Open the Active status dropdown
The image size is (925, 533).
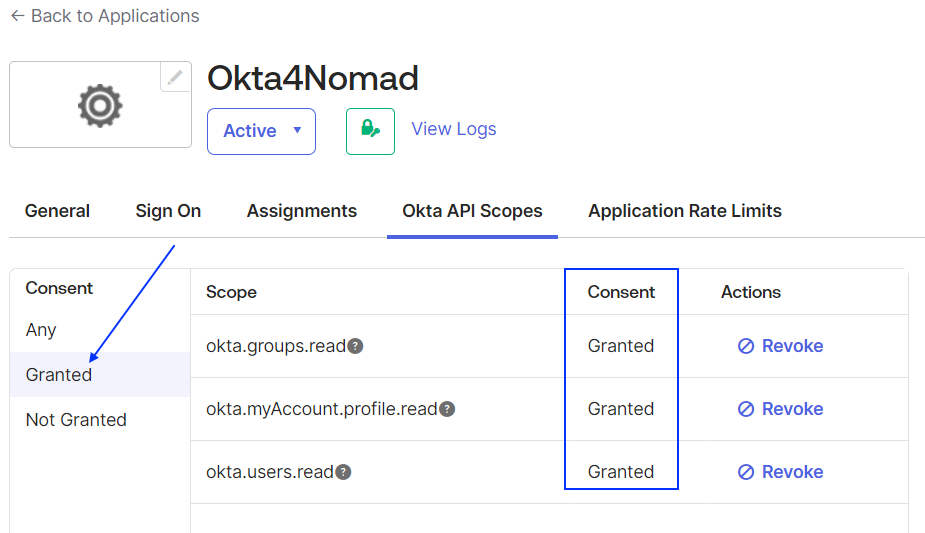(261, 131)
